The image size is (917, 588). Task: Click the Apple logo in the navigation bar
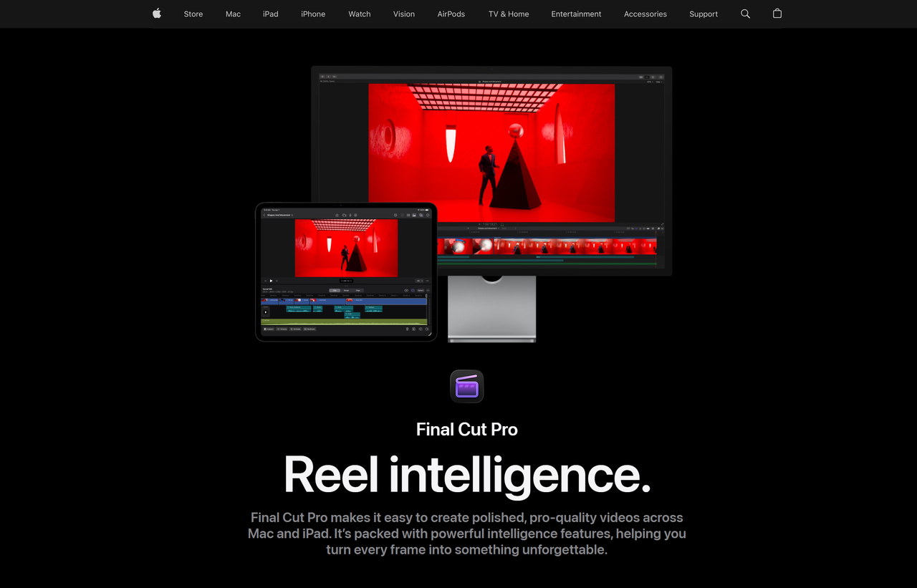point(157,14)
